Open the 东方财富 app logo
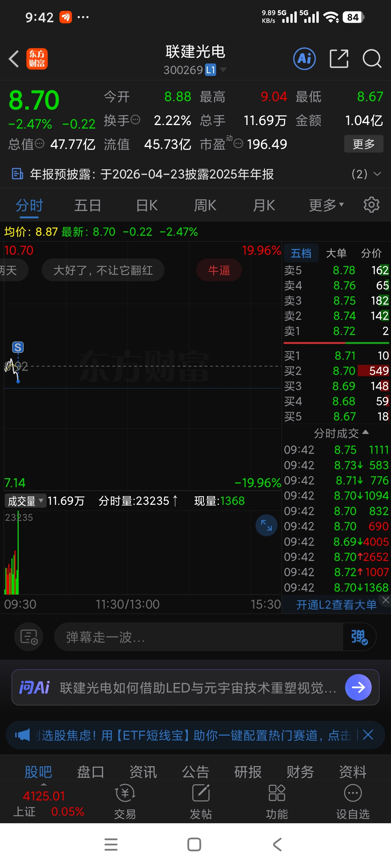Screen dimensions: 391x868 pos(37,59)
